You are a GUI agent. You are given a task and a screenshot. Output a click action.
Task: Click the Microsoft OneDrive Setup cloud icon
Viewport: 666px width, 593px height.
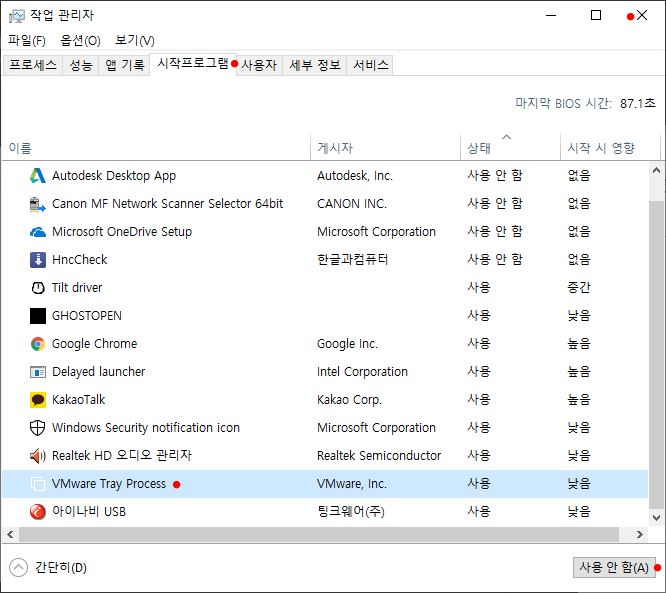point(38,232)
